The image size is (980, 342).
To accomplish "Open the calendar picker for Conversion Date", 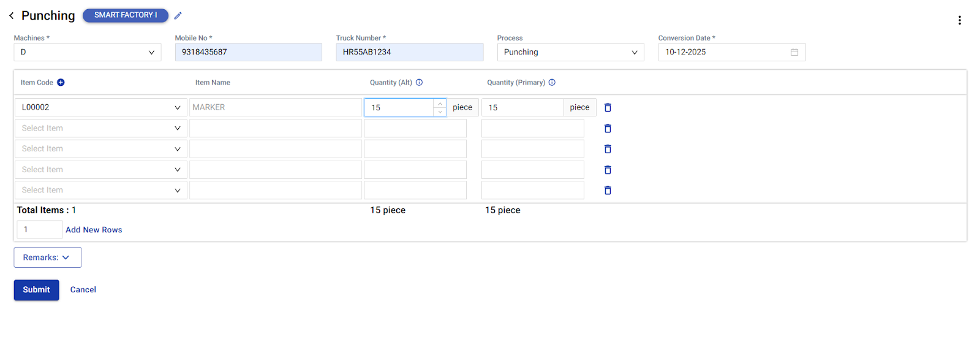I will pyautogui.click(x=794, y=52).
